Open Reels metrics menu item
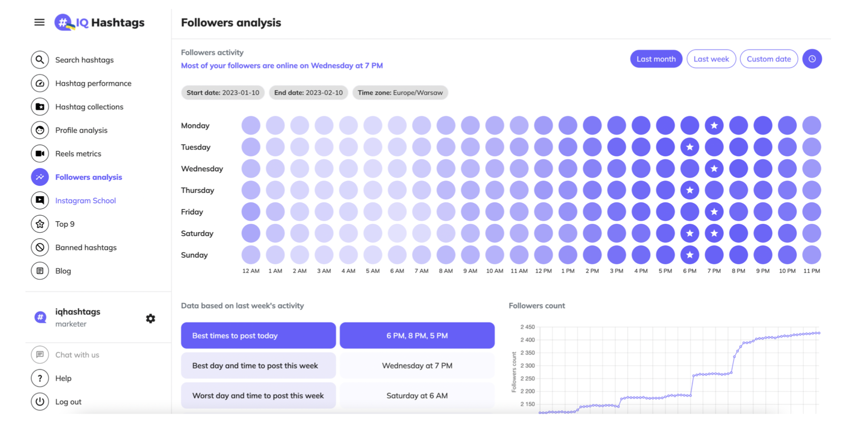The image size is (868, 421). (x=78, y=154)
